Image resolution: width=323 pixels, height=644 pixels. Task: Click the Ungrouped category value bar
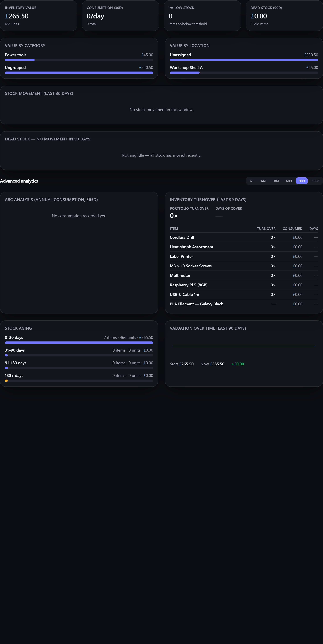coord(79,73)
